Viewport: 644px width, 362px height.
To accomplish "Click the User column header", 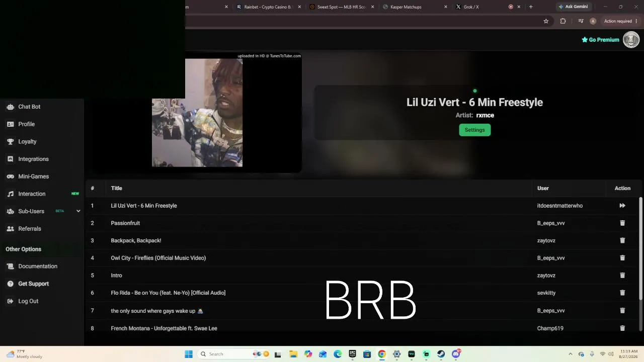I will point(543,188).
